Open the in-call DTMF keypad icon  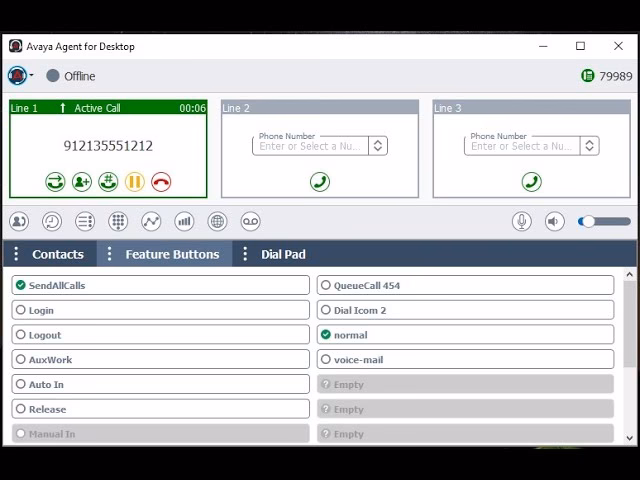pyautogui.click(x=108, y=182)
